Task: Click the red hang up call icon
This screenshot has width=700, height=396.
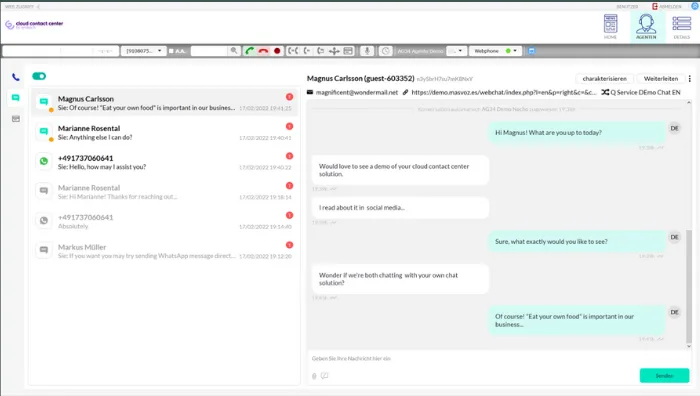Action: [x=263, y=51]
